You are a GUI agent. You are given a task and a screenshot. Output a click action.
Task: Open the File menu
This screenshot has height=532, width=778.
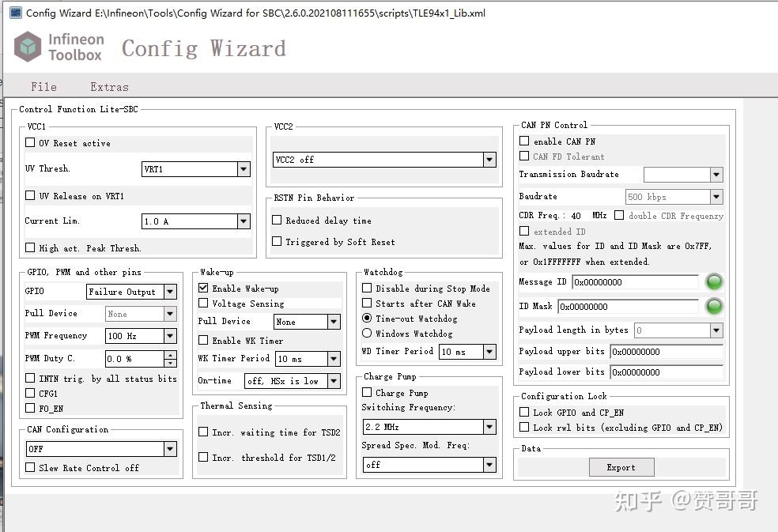[x=43, y=87]
